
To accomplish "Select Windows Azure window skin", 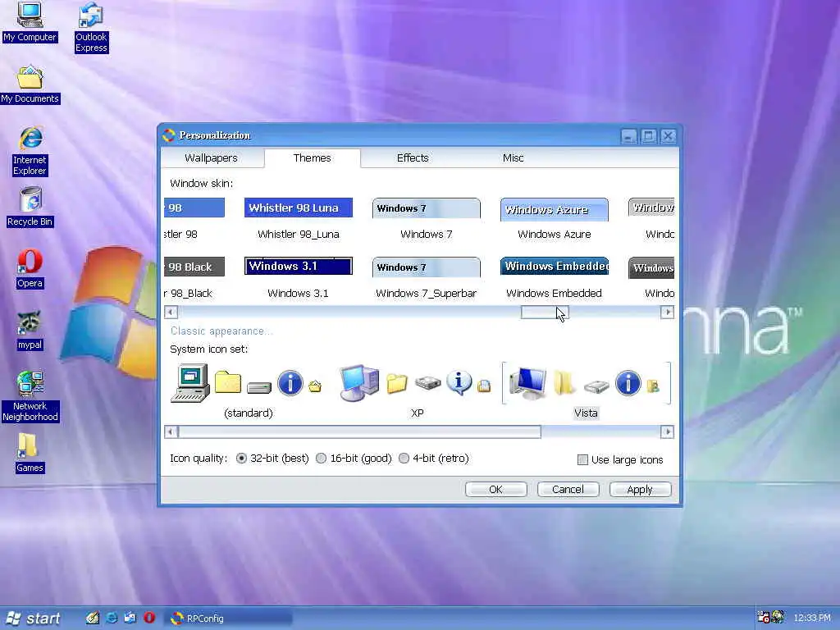I will tap(555, 219).
